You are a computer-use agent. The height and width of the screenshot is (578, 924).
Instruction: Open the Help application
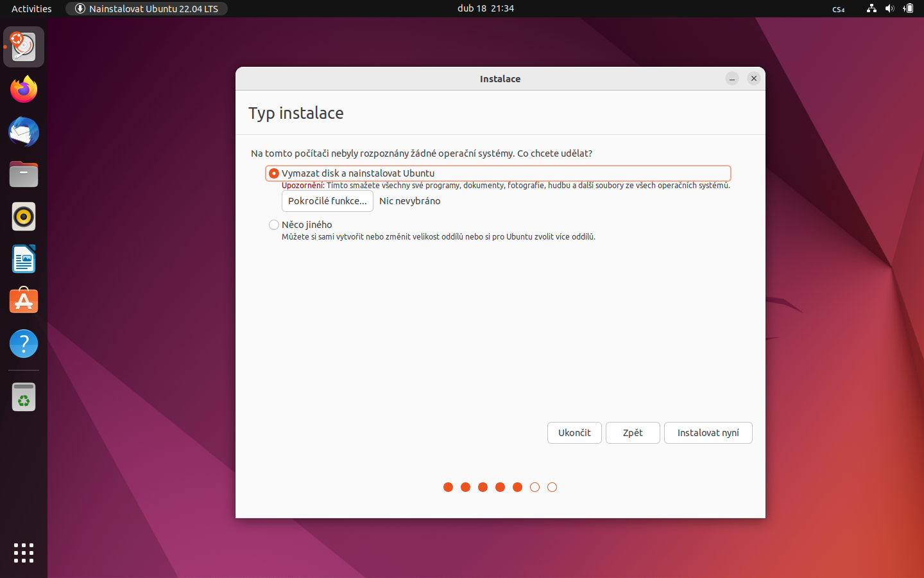[x=23, y=344]
